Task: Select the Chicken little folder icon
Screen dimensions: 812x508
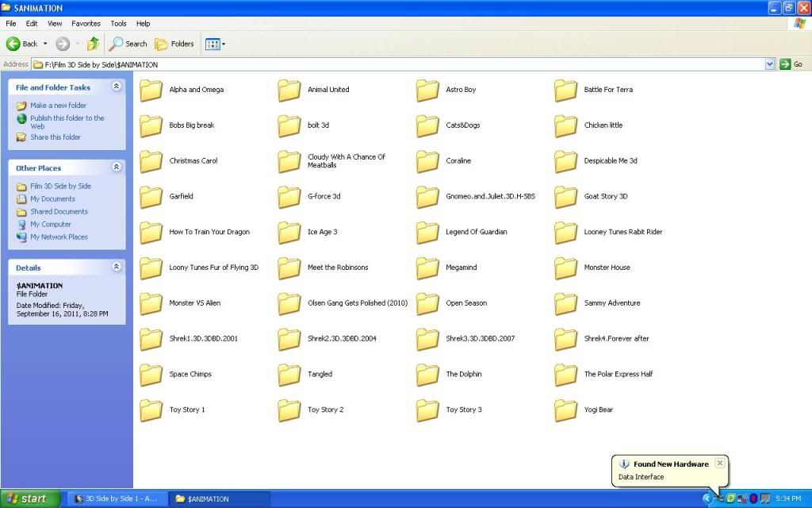Action: pyautogui.click(x=566, y=126)
